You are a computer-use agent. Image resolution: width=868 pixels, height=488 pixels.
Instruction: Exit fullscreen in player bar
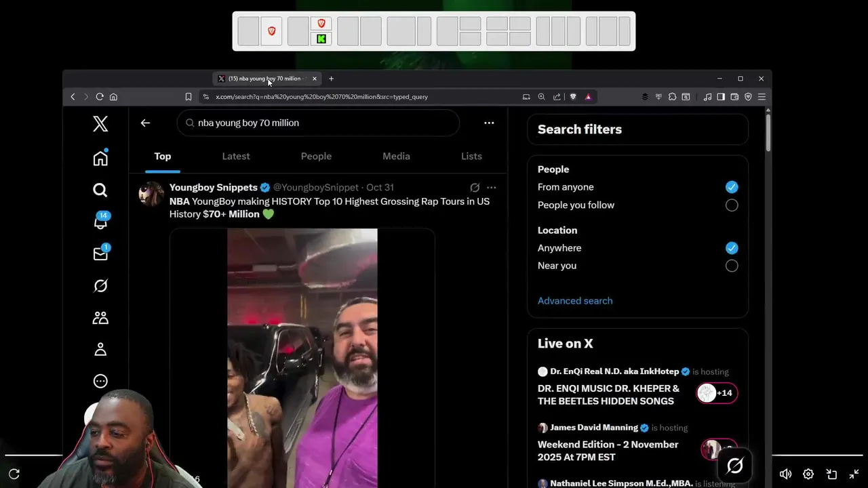point(854,474)
